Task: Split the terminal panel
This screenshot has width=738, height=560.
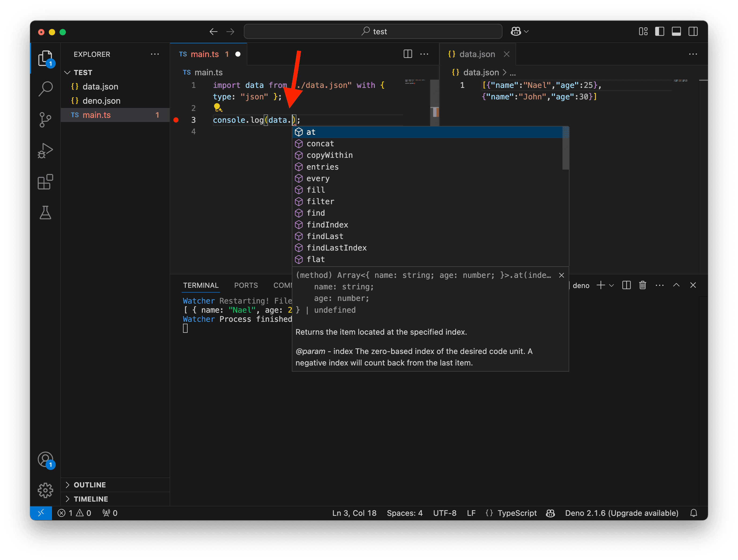Action: (x=626, y=285)
